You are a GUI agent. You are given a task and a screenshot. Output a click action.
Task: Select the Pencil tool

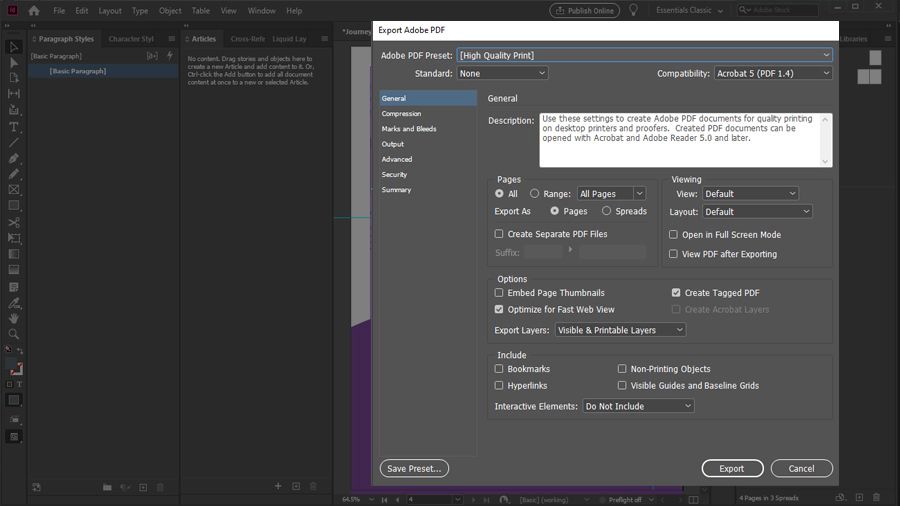14,174
